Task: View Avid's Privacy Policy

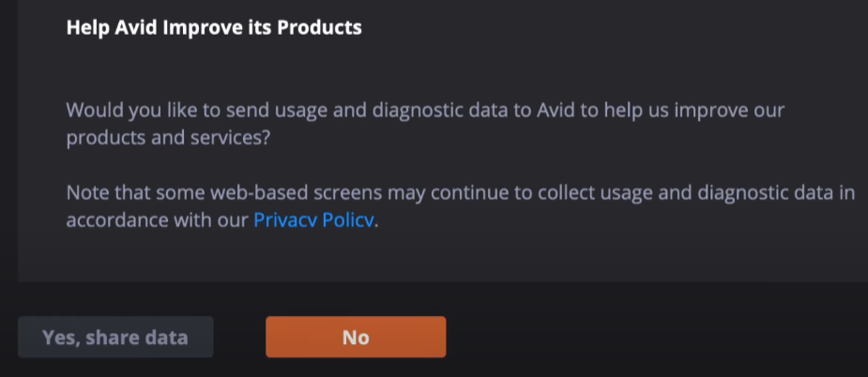Action: [314, 221]
